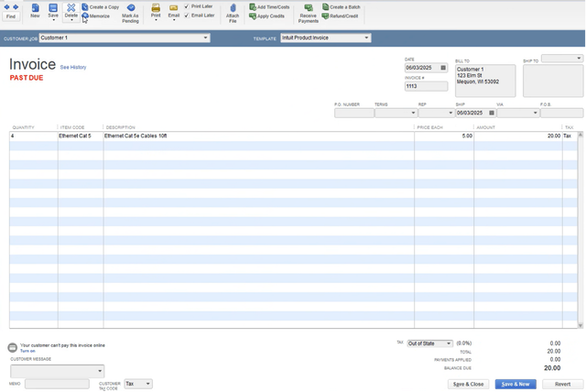Click the Revert button
The image size is (586, 392).
562,384
